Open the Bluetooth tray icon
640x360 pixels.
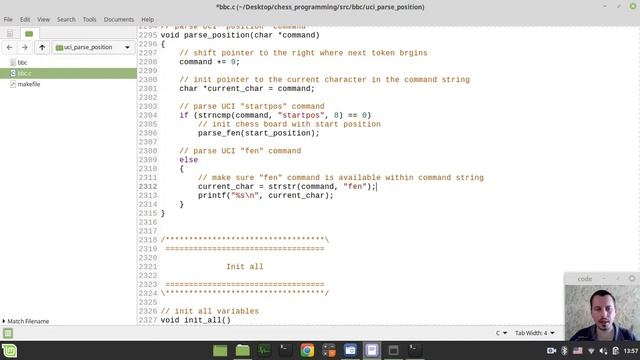coord(564,351)
